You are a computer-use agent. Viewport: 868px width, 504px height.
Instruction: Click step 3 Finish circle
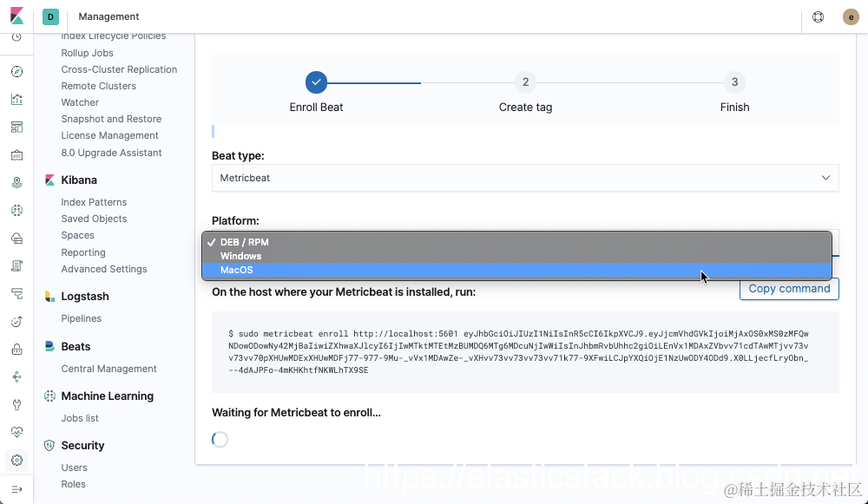click(734, 82)
